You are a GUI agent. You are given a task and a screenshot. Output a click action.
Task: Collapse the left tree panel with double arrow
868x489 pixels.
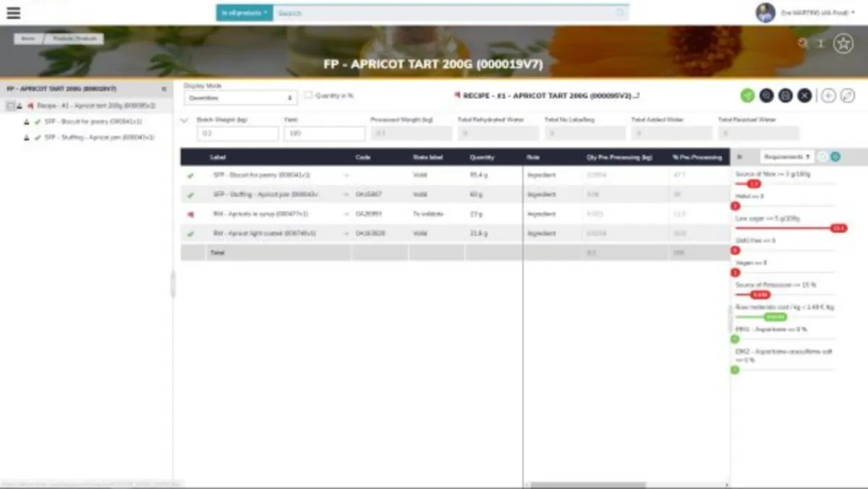[163, 89]
